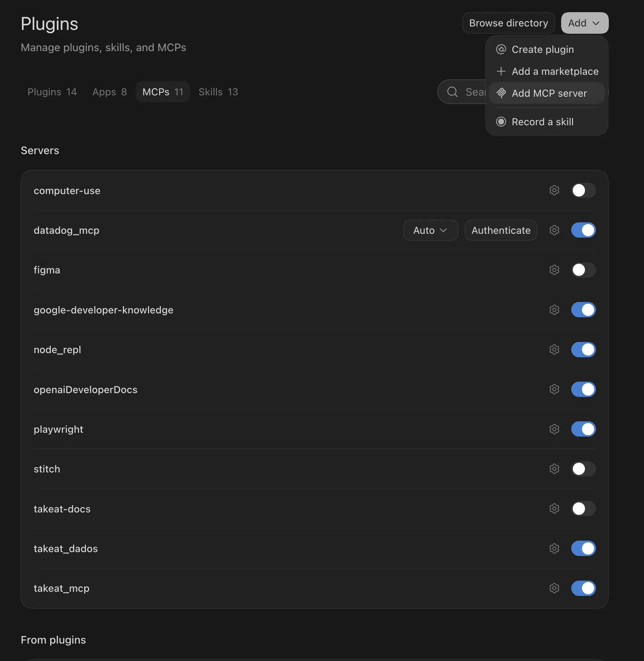Open settings gear for stitch server

point(554,469)
